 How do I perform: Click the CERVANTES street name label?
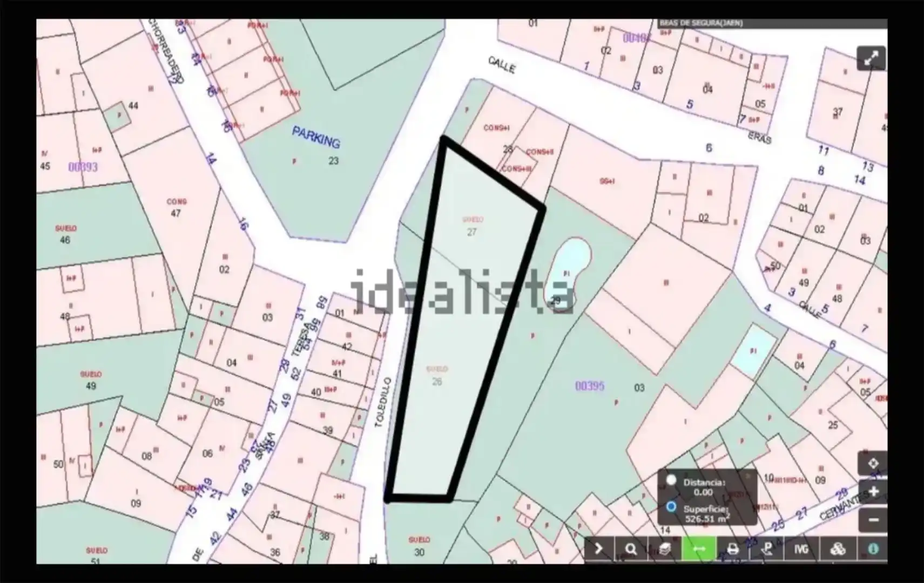coord(844,506)
